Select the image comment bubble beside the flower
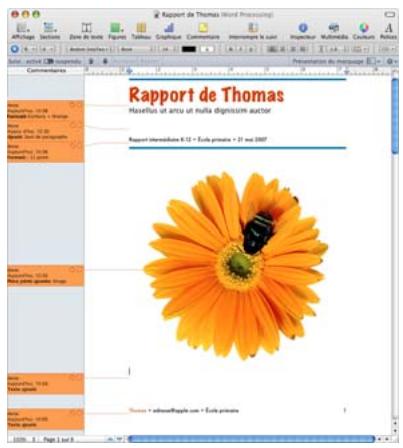Viewport: 403px width, 448px height. [46, 276]
